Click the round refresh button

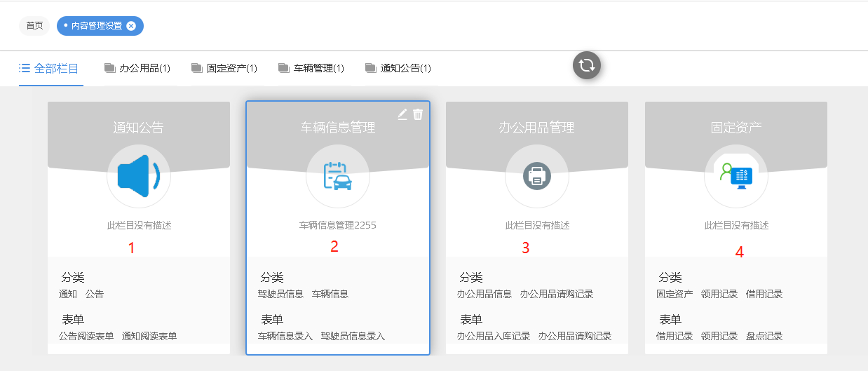(587, 65)
